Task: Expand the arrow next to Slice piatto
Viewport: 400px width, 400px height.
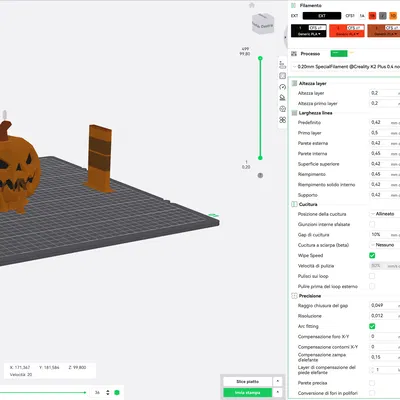Action: (x=277, y=381)
